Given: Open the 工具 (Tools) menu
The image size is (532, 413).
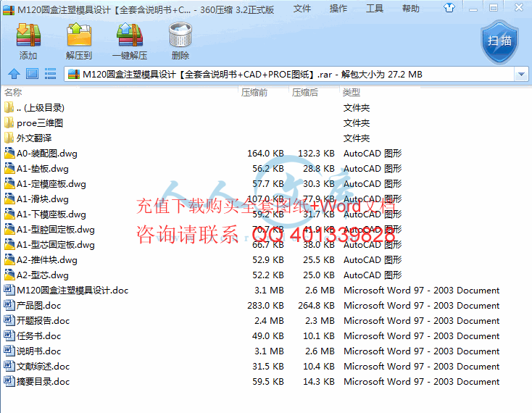Looking at the screenshot, I should (375, 9).
